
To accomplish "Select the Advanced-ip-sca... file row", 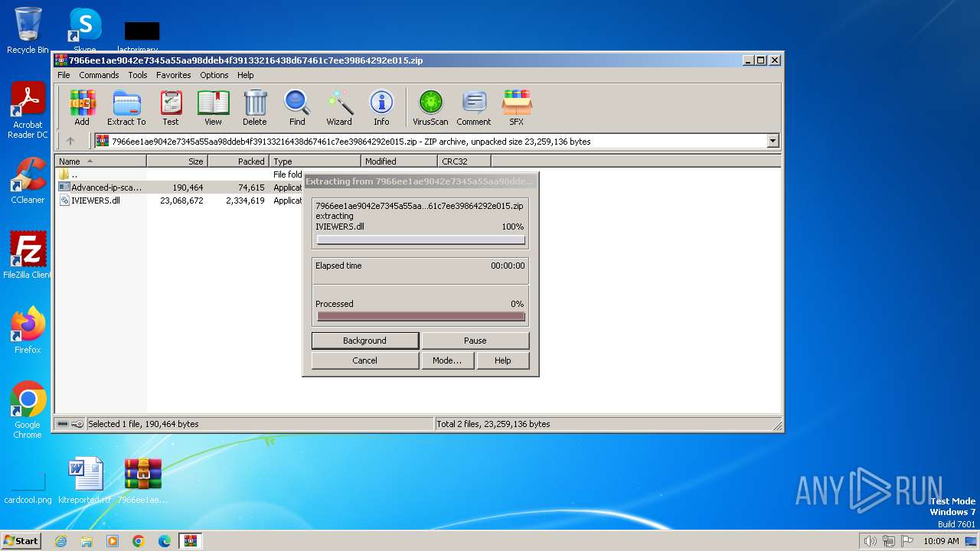I will pos(179,187).
